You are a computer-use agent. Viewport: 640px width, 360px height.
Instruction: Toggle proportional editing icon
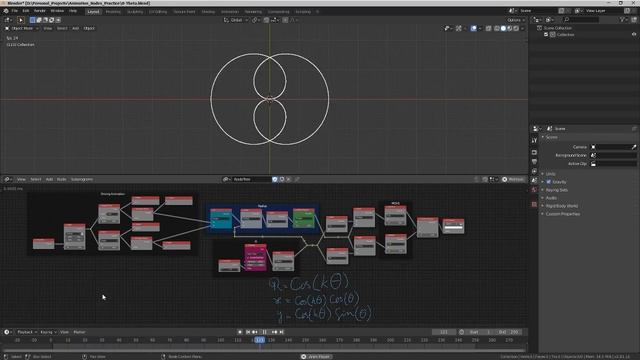(x=285, y=20)
